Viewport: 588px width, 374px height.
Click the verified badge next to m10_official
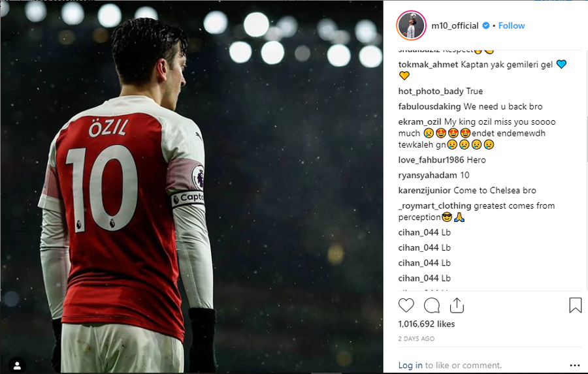(x=486, y=25)
